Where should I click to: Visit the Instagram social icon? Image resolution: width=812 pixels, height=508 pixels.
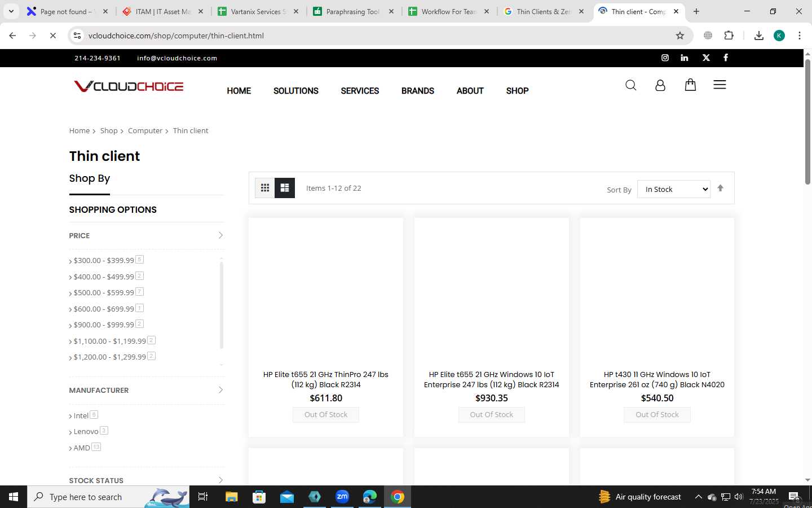tap(665, 58)
